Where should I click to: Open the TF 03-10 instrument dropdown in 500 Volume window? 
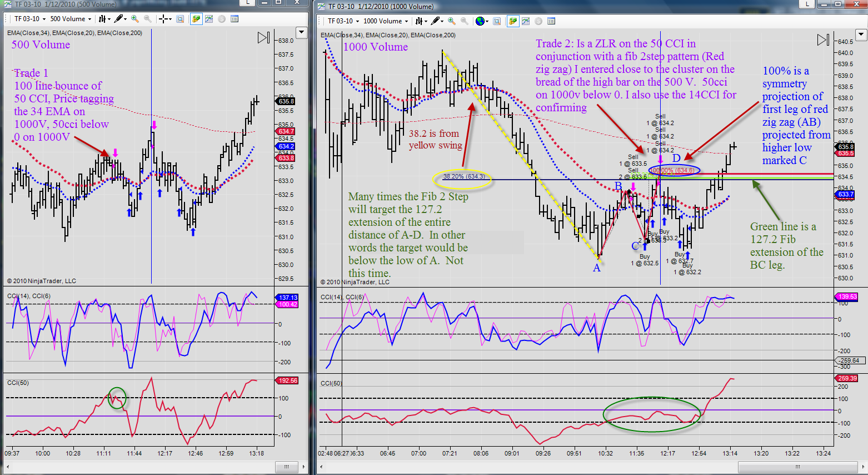coord(29,19)
